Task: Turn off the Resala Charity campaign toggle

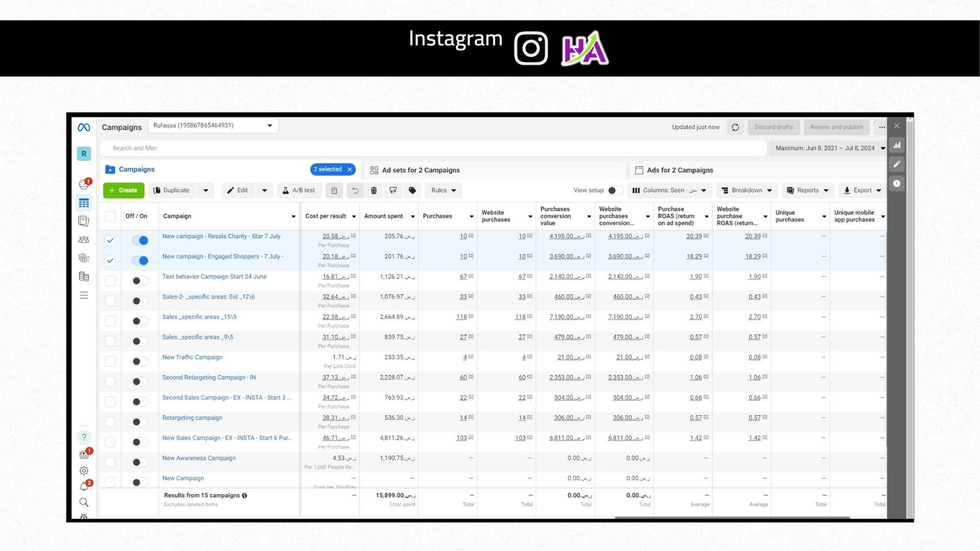Action: click(x=140, y=241)
